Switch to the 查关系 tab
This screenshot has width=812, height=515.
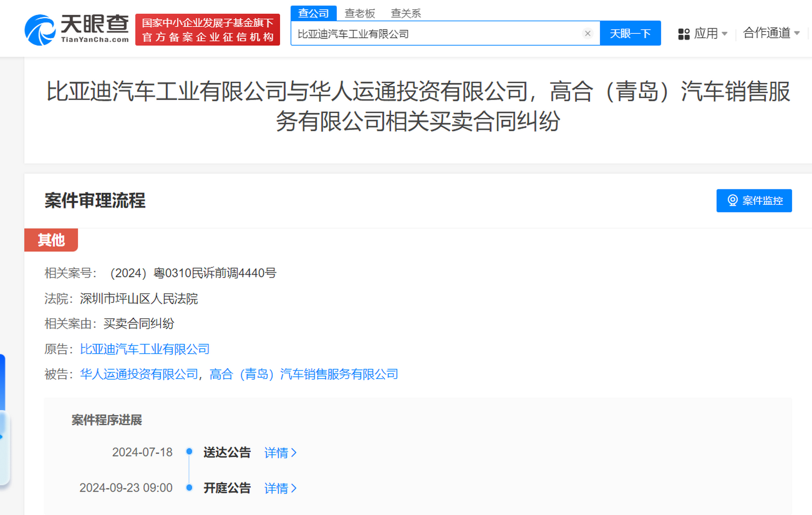click(x=406, y=13)
